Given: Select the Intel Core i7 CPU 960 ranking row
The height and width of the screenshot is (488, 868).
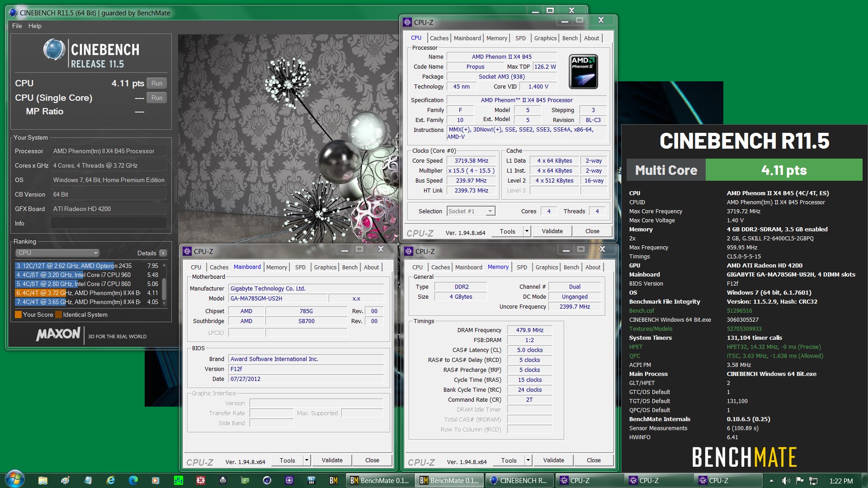Looking at the screenshot, I should tap(87, 275).
